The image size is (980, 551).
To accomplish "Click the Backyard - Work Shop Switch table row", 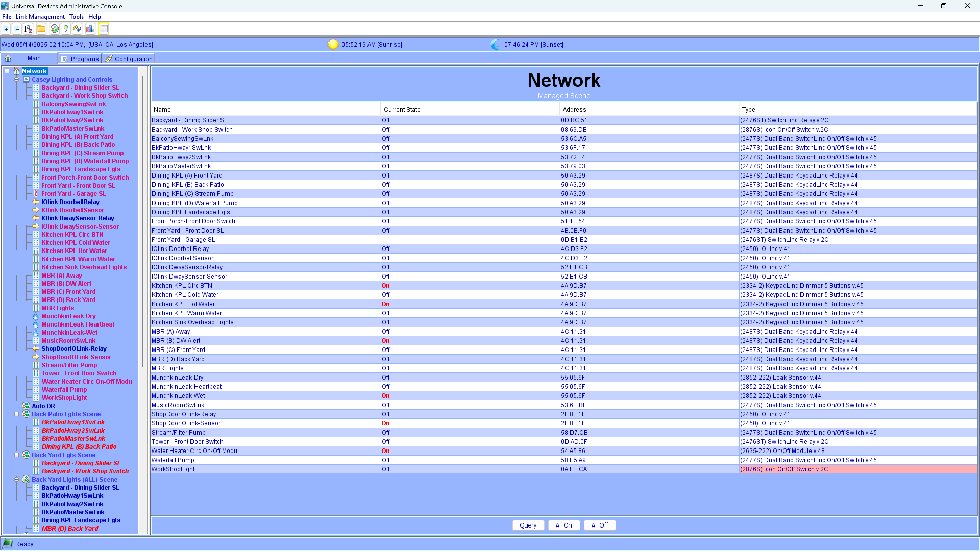I will 564,129.
